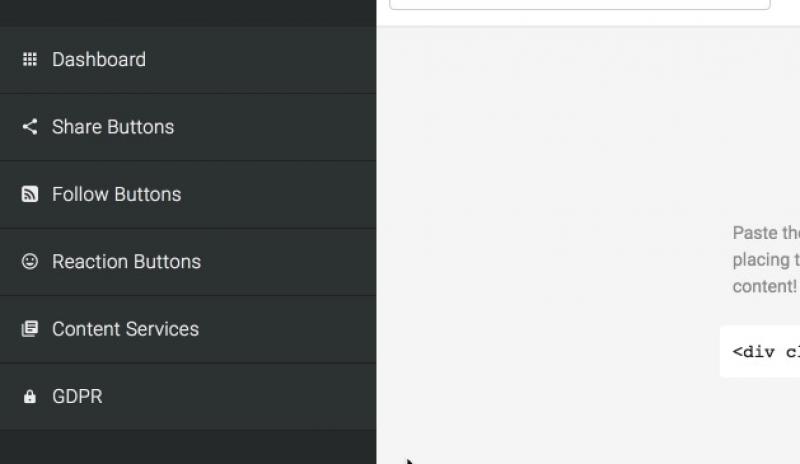Open the GDPR settings label
Image resolution: width=800 pixels, height=464 pixels.
[x=77, y=397]
